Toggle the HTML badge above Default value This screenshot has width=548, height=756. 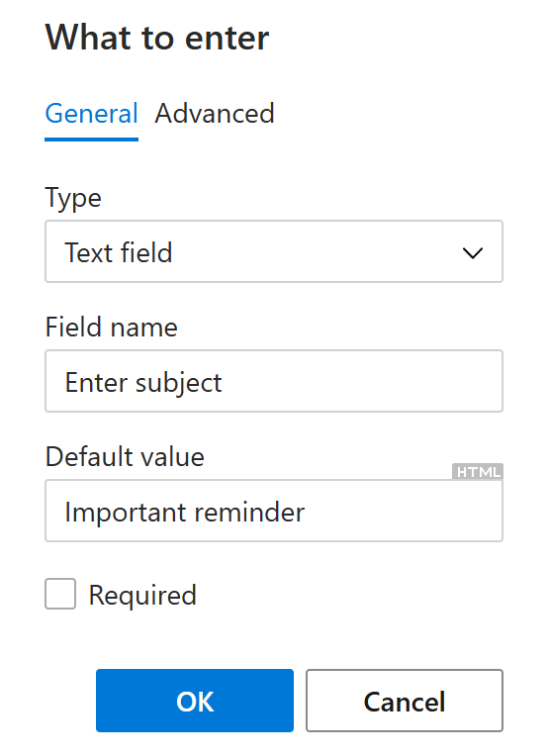[477, 472]
